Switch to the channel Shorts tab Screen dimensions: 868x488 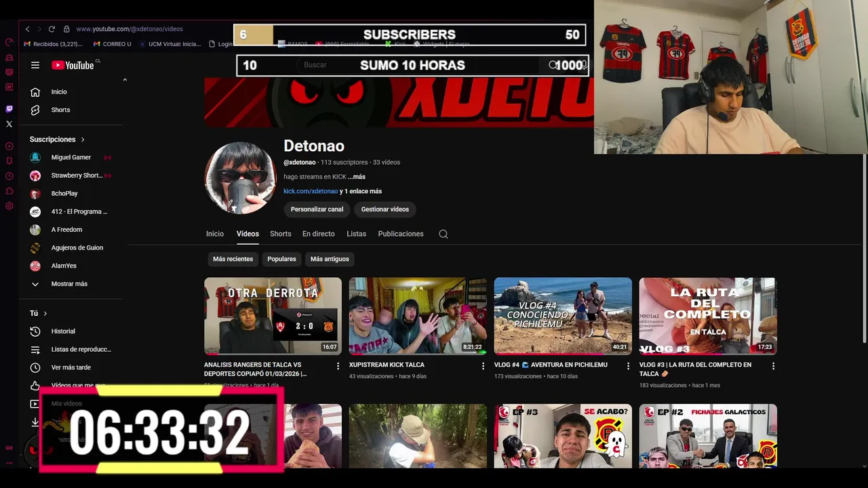tap(280, 234)
